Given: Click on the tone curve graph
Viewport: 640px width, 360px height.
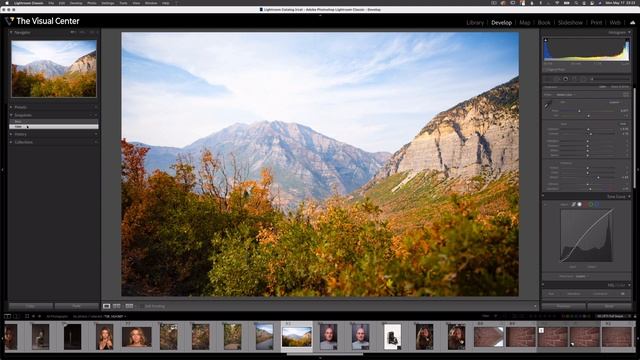Looking at the screenshot, I should [587, 235].
